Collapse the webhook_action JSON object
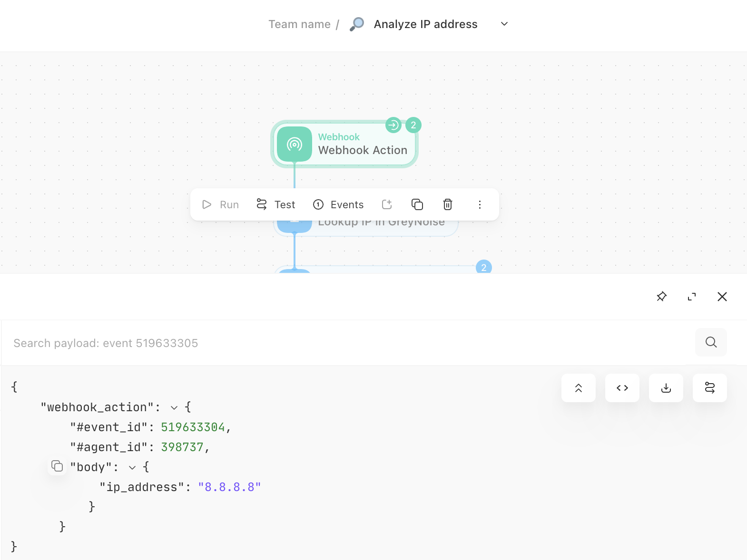747x560 pixels. 174,407
